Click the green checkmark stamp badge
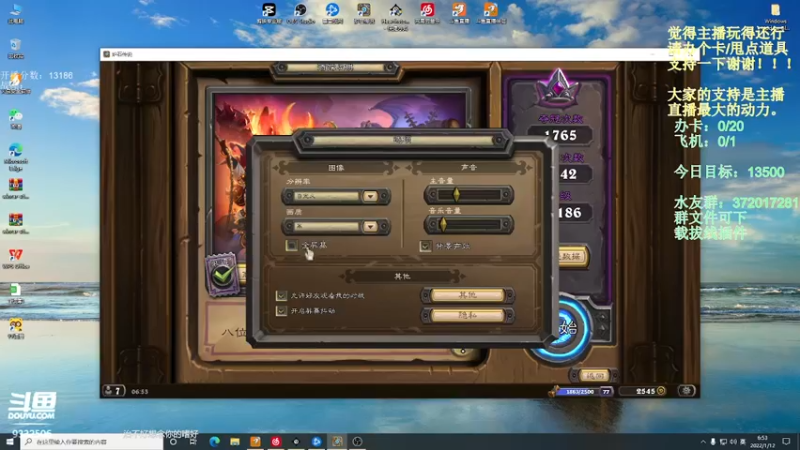 point(222,274)
